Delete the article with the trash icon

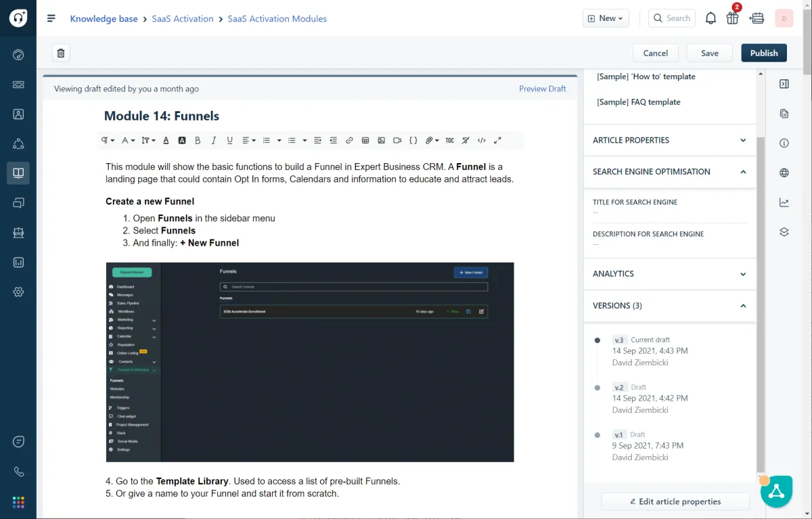tap(61, 53)
